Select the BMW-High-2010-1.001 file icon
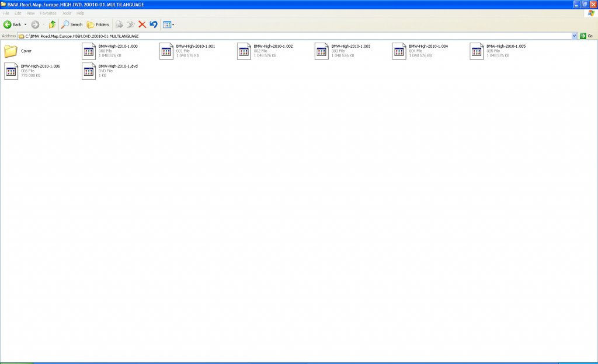 point(166,51)
